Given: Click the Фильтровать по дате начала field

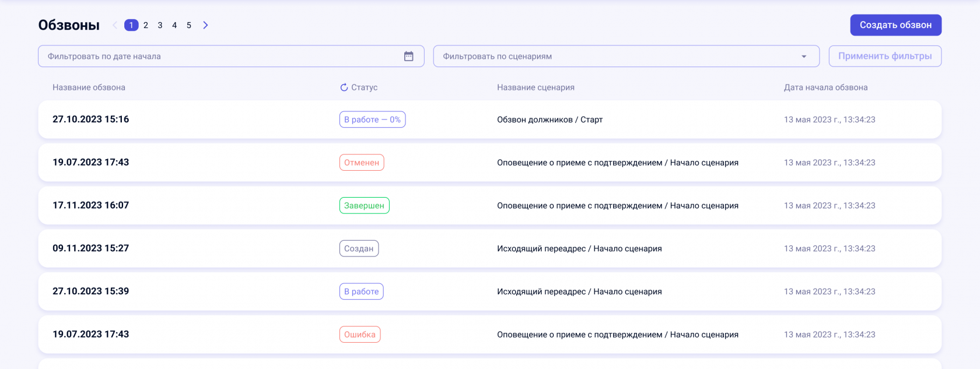Looking at the screenshot, I should [222, 57].
